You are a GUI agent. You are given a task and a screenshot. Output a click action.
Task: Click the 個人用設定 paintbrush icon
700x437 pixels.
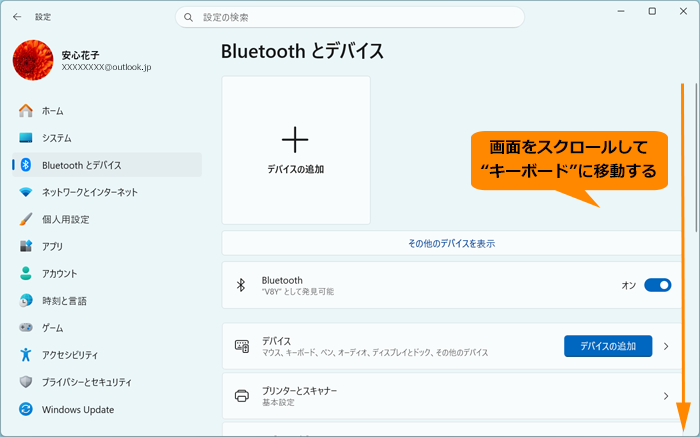[26, 219]
